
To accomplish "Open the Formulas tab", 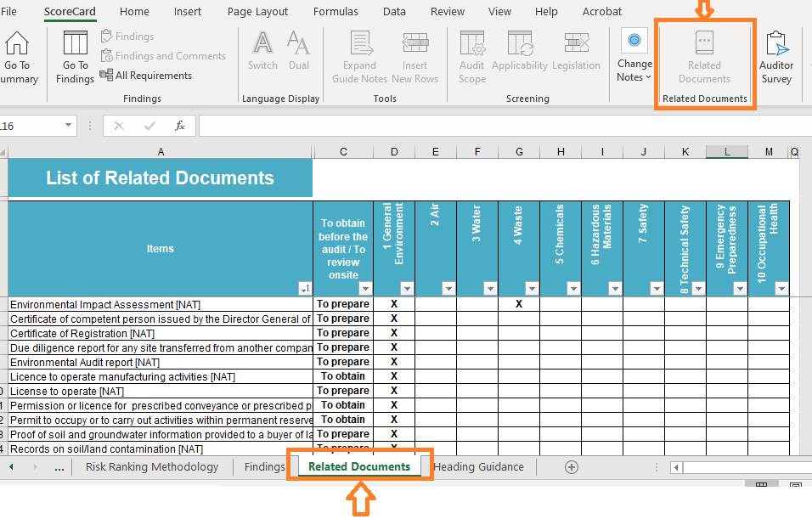I will pyautogui.click(x=336, y=11).
